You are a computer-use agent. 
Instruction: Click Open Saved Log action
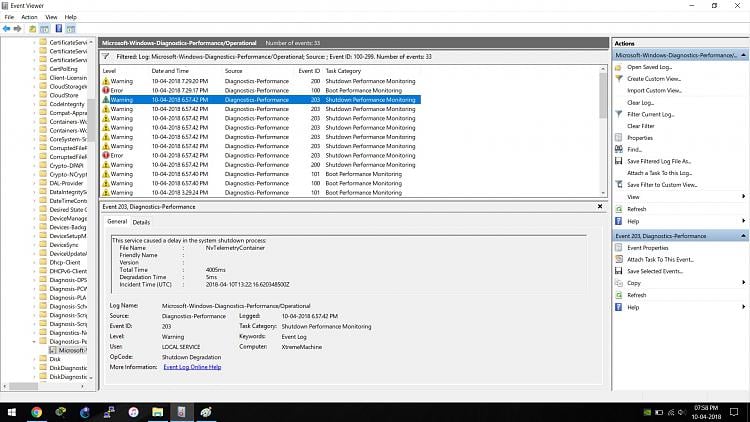649,67
